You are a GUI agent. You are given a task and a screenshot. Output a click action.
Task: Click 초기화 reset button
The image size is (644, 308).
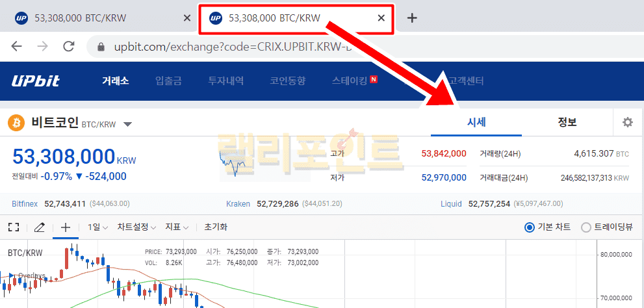click(x=216, y=227)
